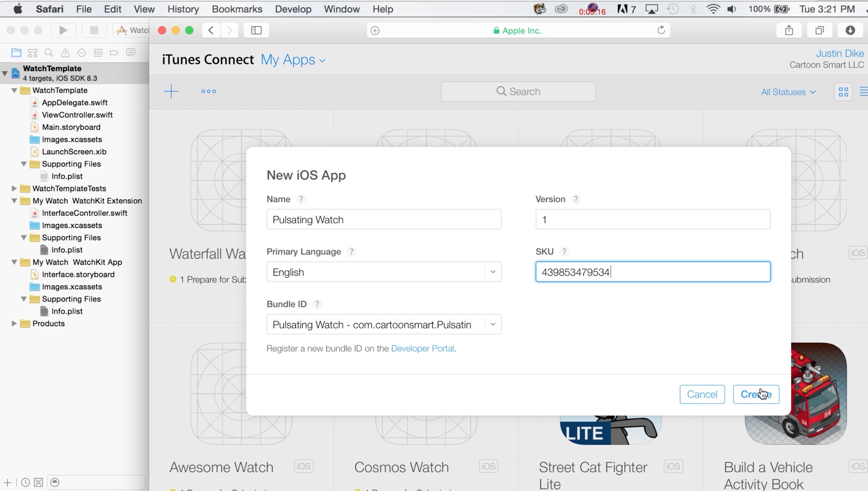Add a new app with plus icon
The height and width of the screenshot is (491, 868).
(x=171, y=91)
